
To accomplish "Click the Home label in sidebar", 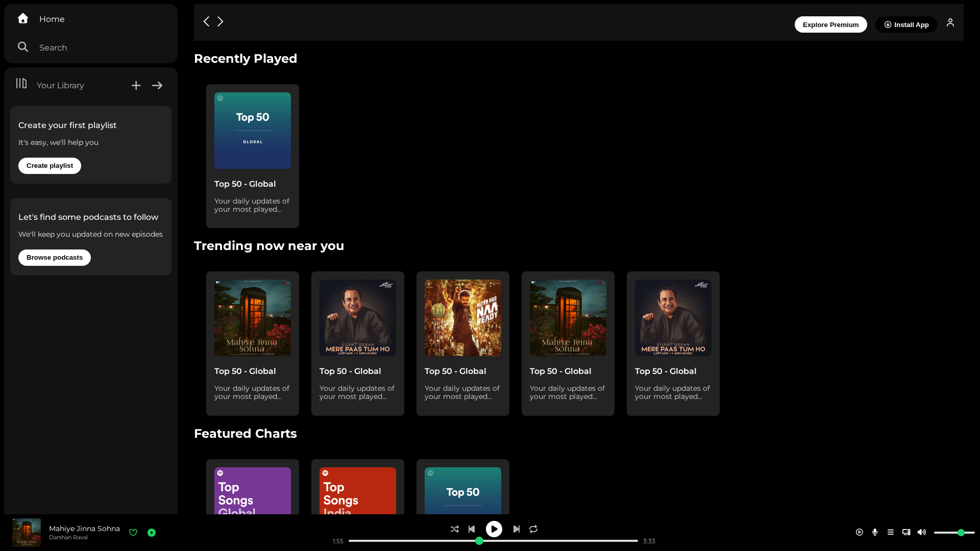I will click(52, 19).
